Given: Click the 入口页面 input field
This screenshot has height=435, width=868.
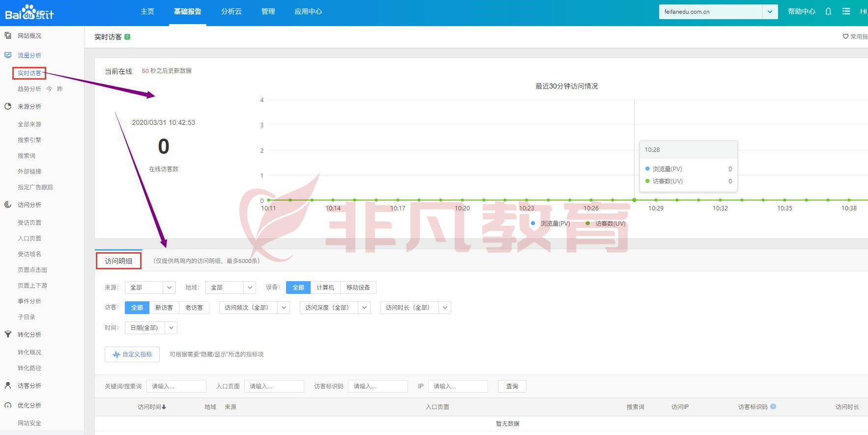Looking at the screenshot, I should (274, 386).
